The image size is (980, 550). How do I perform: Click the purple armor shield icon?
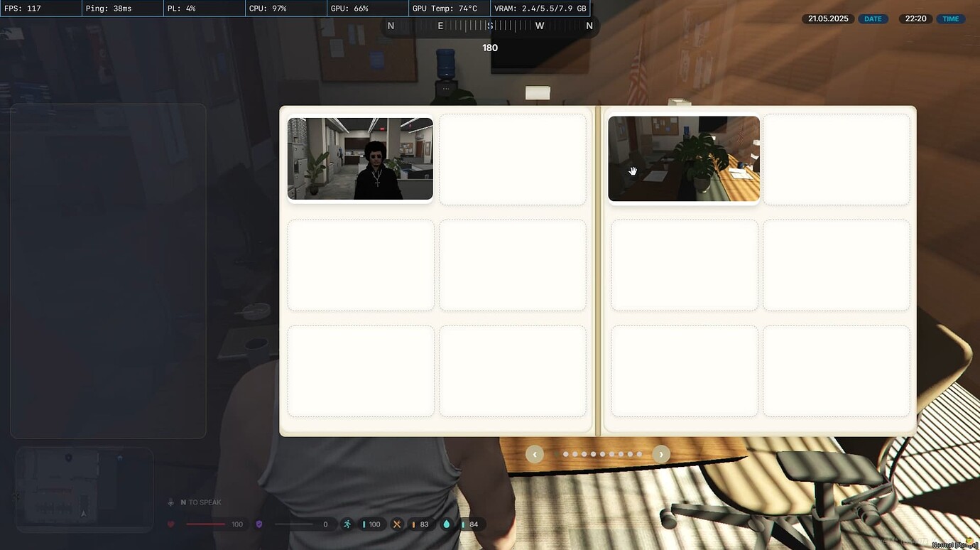pyautogui.click(x=259, y=524)
